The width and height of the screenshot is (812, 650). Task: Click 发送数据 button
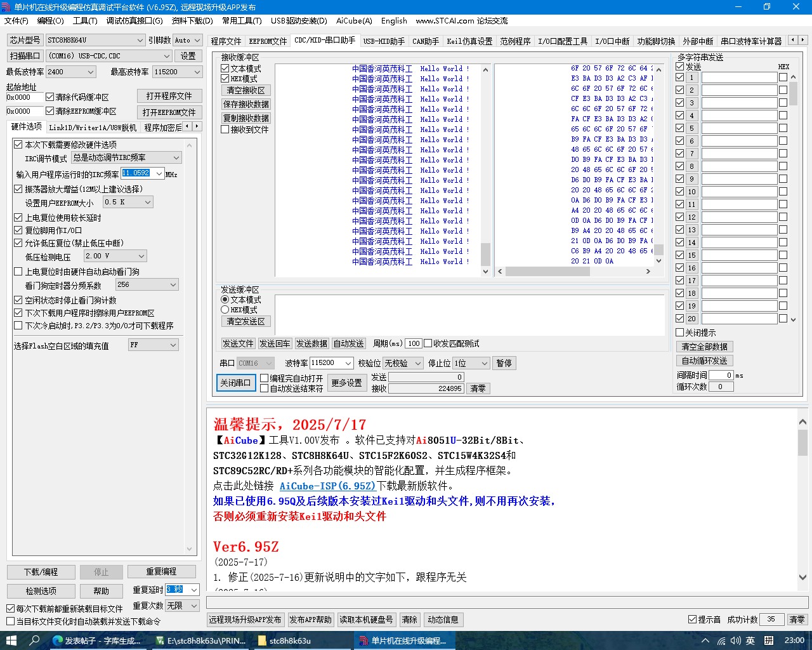click(x=311, y=343)
